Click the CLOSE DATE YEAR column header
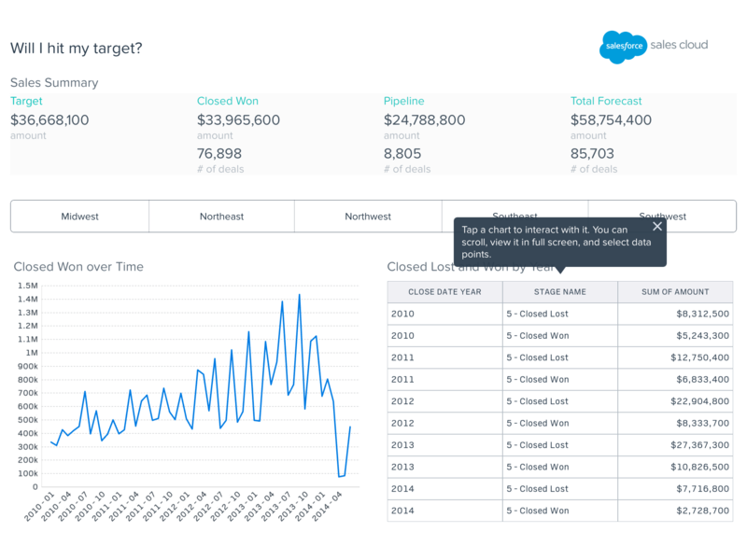Screen dimensions: 747x560 pyautogui.click(x=444, y=292)
